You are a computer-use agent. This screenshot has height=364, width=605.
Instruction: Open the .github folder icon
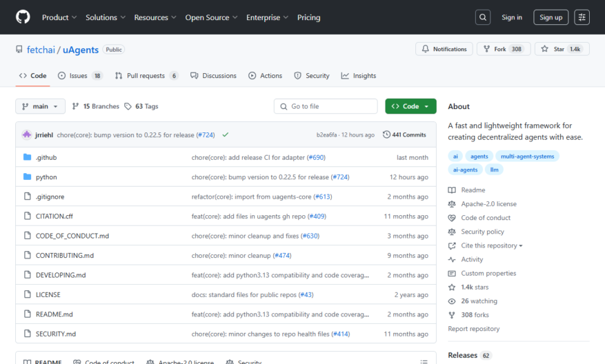pos(27,157)
